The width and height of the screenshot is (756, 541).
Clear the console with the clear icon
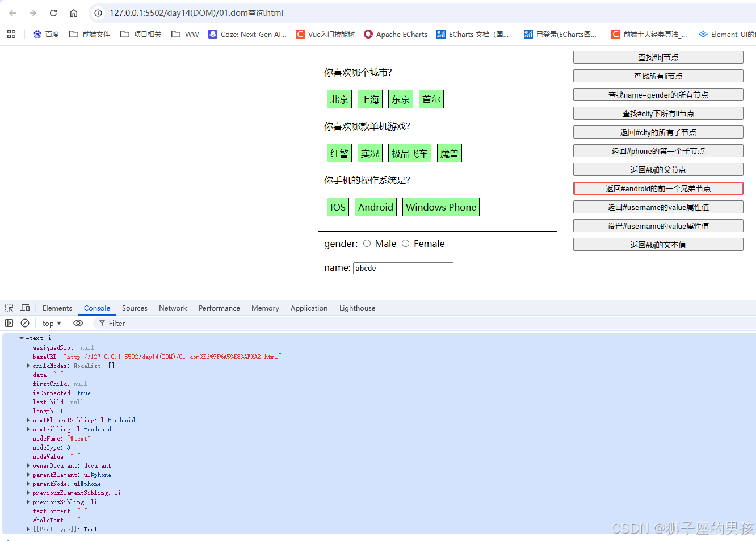tap(25, 323)
